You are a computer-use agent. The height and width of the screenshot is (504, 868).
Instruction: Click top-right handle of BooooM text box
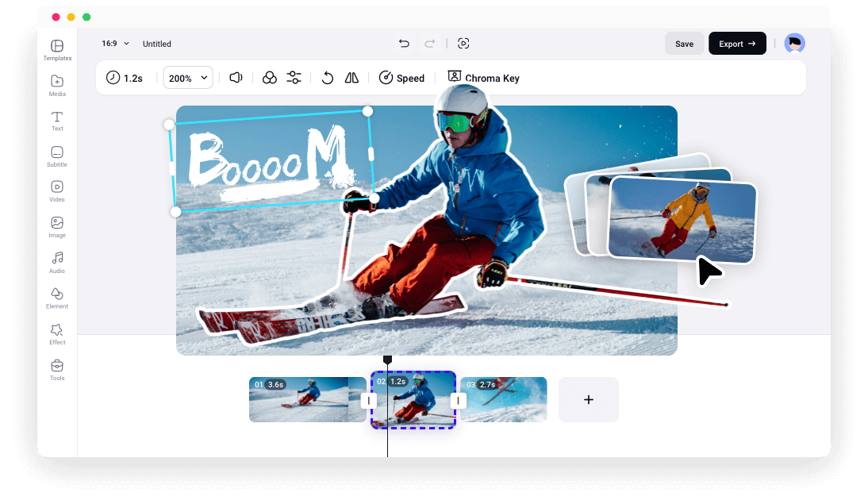point(367,111)
